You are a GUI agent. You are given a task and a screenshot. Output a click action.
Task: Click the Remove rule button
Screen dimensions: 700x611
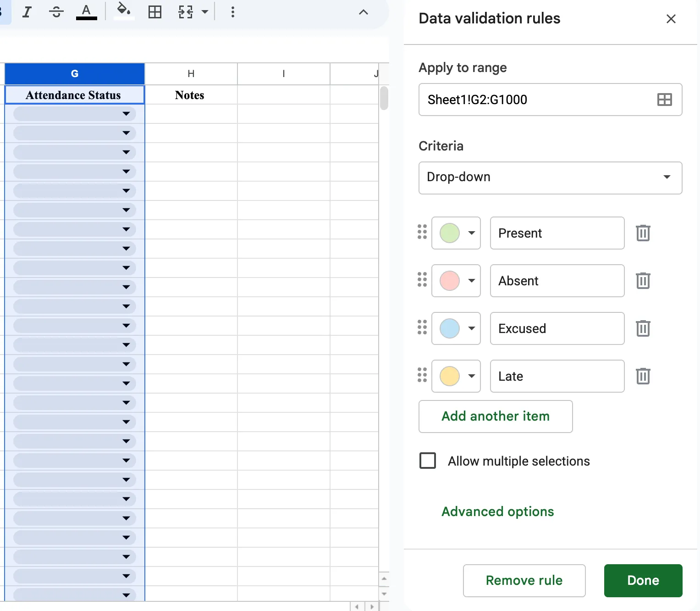point(524,581)
